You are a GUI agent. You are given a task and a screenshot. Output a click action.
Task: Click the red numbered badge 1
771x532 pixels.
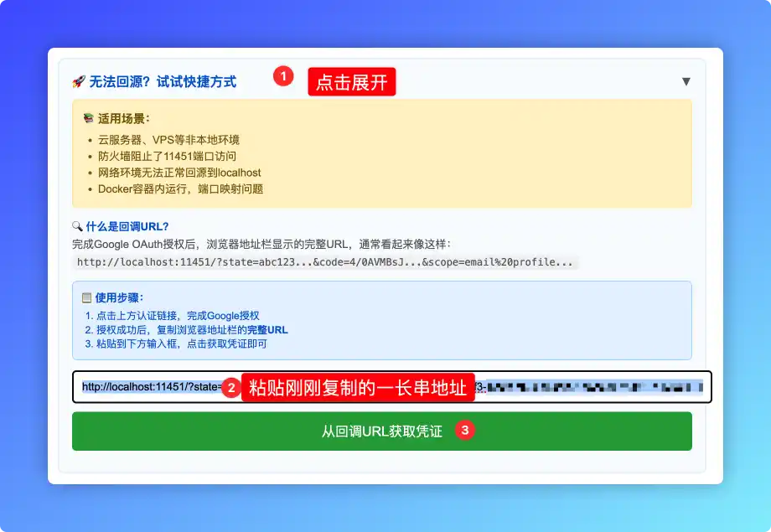point(283,75)
